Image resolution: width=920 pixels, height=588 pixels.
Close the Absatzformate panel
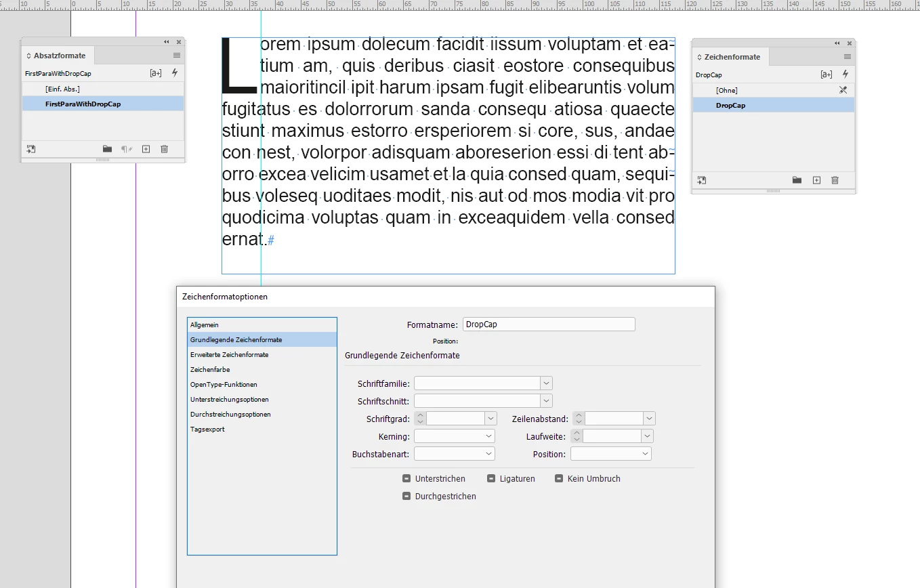pyautogui.click(x=179, y=42)
